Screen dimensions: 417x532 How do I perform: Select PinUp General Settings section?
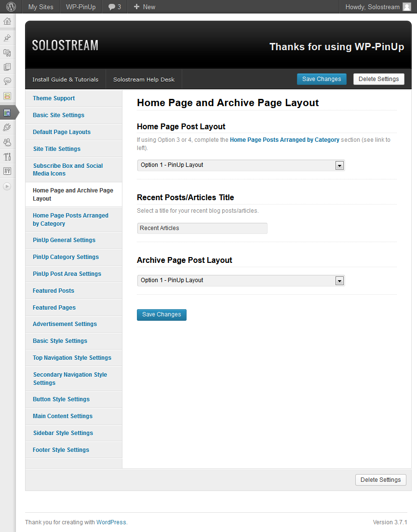(74, 240)
